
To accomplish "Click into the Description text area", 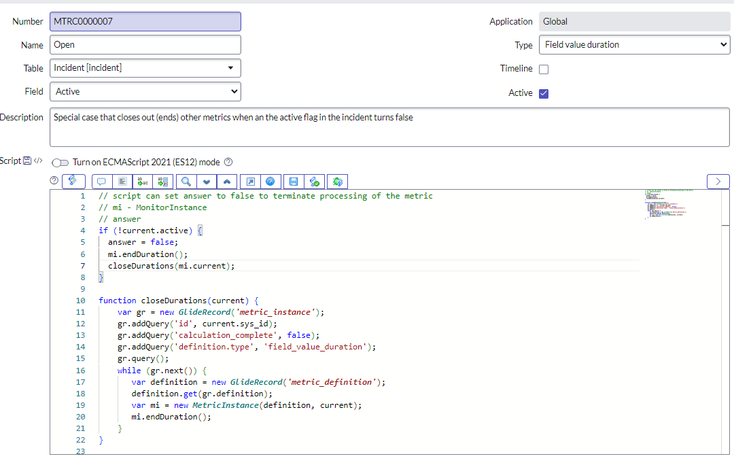I will point(389,127).
